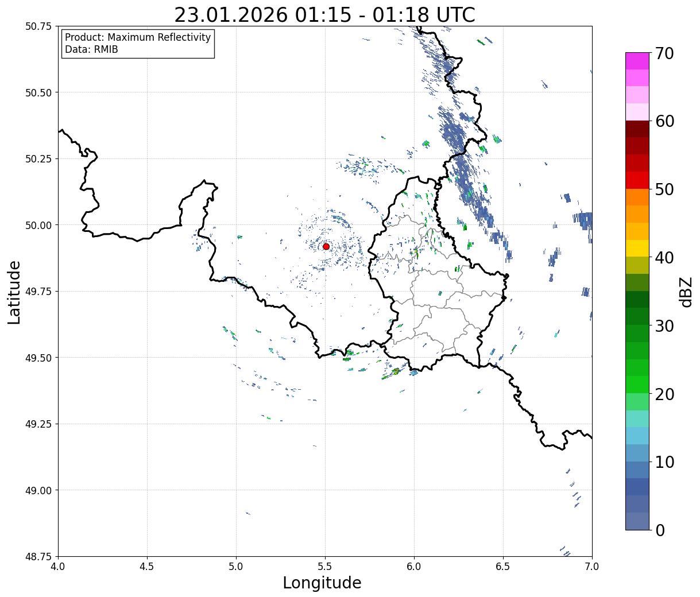Click the latitude tick label 49.50
The height and width of the screenshot is (597, 700).
point(38,358)
